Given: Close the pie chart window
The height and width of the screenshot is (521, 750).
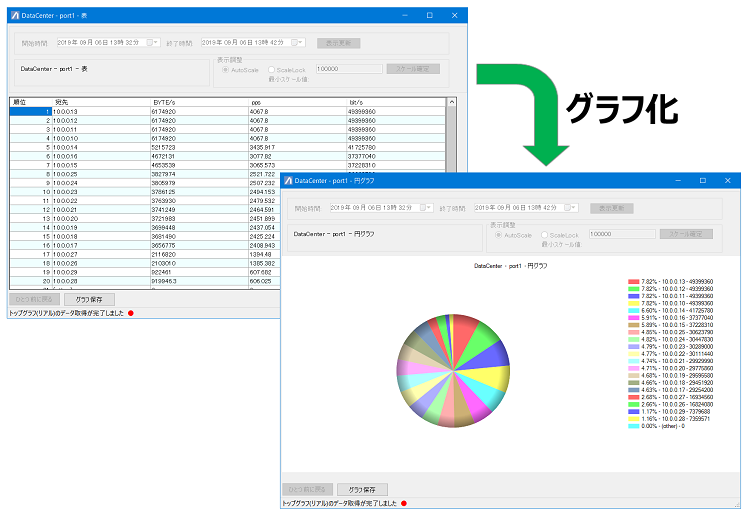Looking at the screenshot, I should coord(728,180).
